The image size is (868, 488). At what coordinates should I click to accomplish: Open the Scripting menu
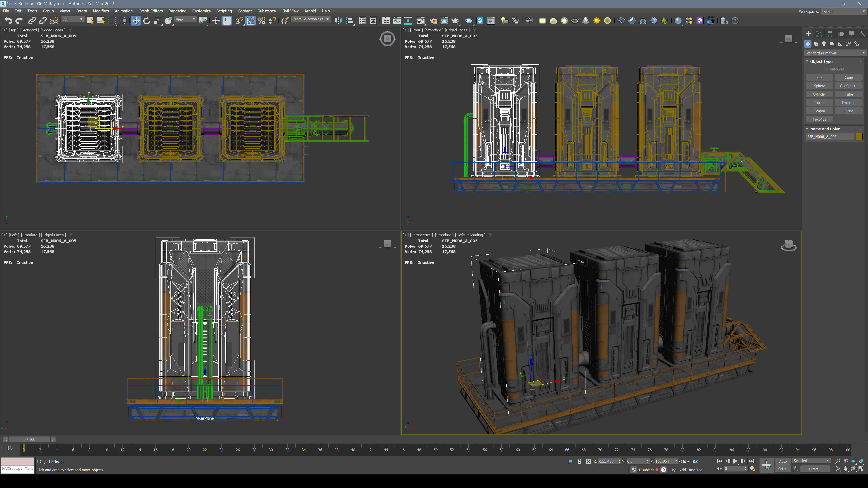[x=224, y=11]
